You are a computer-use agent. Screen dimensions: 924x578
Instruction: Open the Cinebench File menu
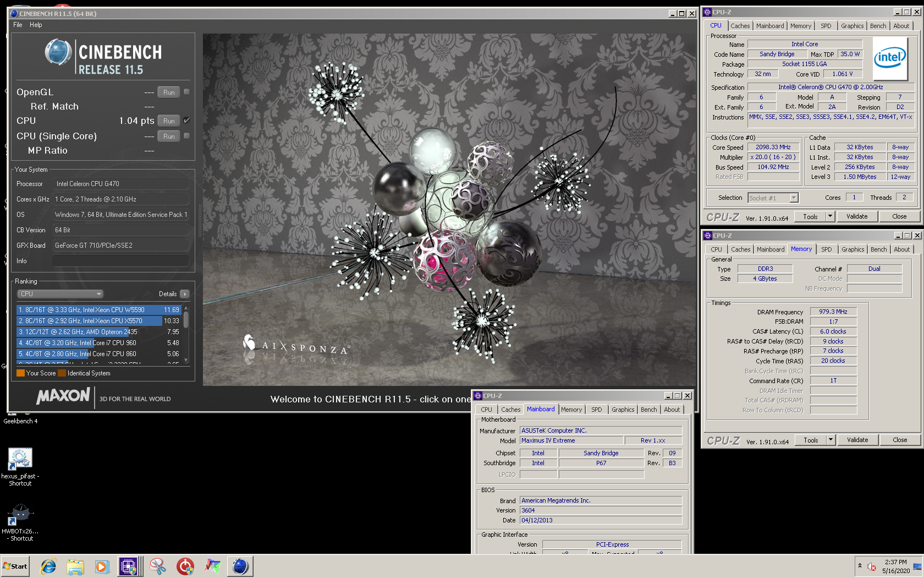point(18,25)
